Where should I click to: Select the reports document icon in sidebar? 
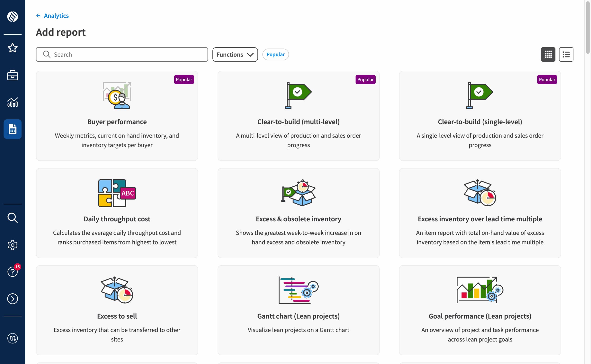[x=12, y=129]
